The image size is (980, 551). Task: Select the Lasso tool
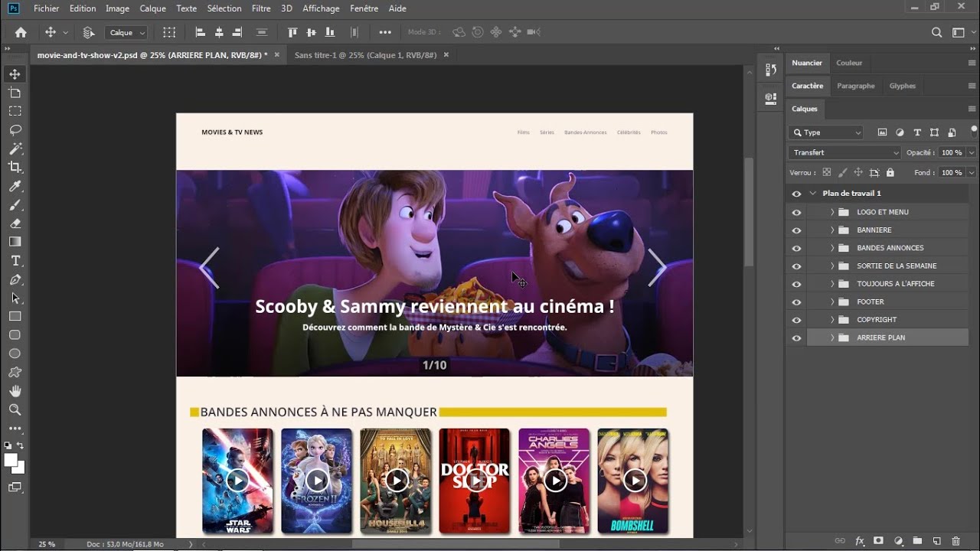click(15, 130)
